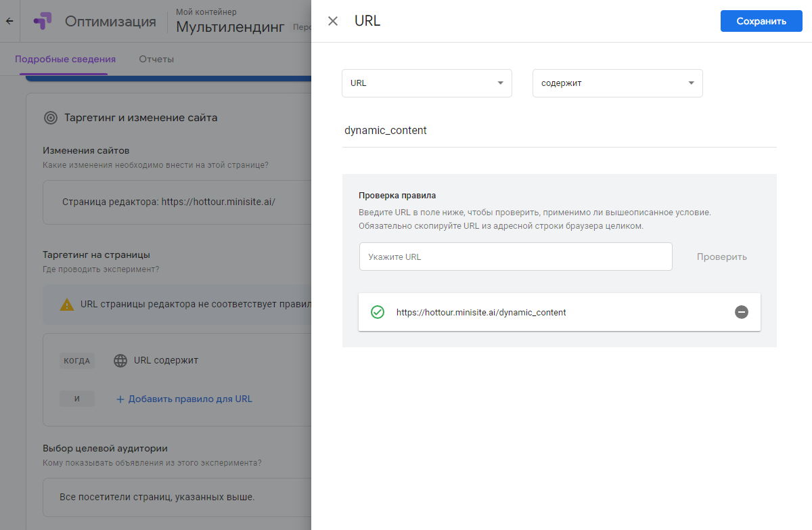Click the green check status icon
The image size is (812, 530).
point(378,312)
